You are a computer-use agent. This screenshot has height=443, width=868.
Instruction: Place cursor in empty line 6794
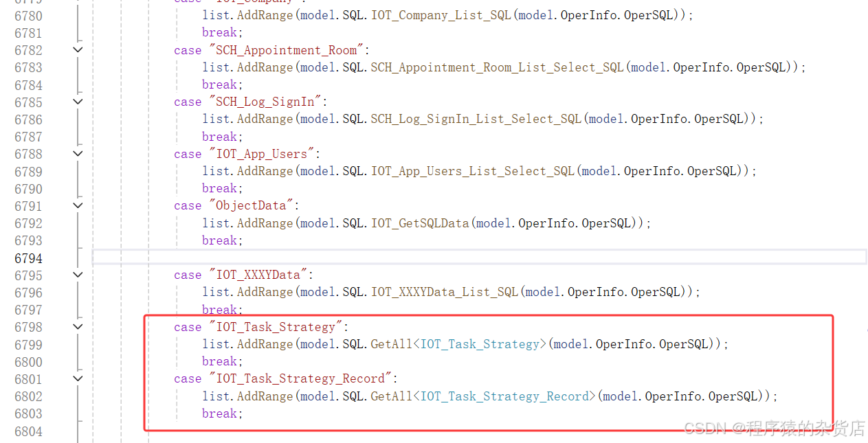click(x=479, y=258)
